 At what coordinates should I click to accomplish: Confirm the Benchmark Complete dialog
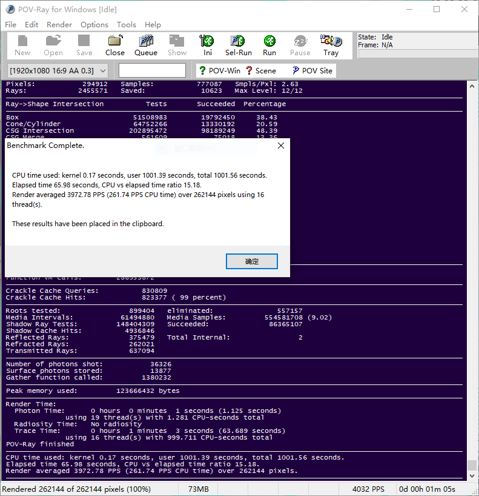point(252,261)
